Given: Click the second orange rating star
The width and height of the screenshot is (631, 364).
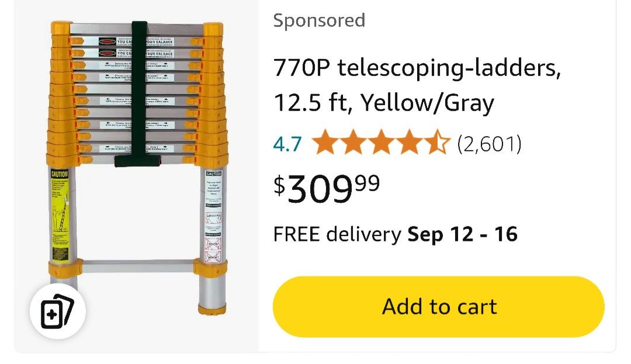Looking at the screenshot, I should tap(353, 143).
